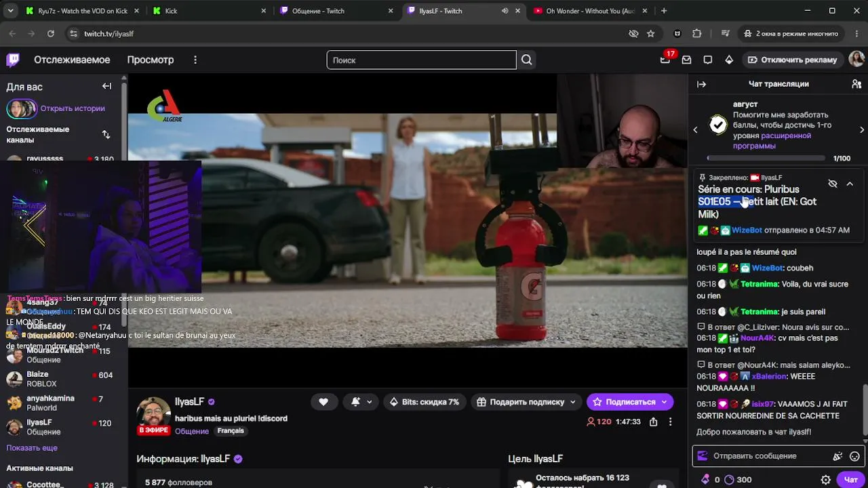
Task: Hide the pinned chat message
Action: point(833,184)
